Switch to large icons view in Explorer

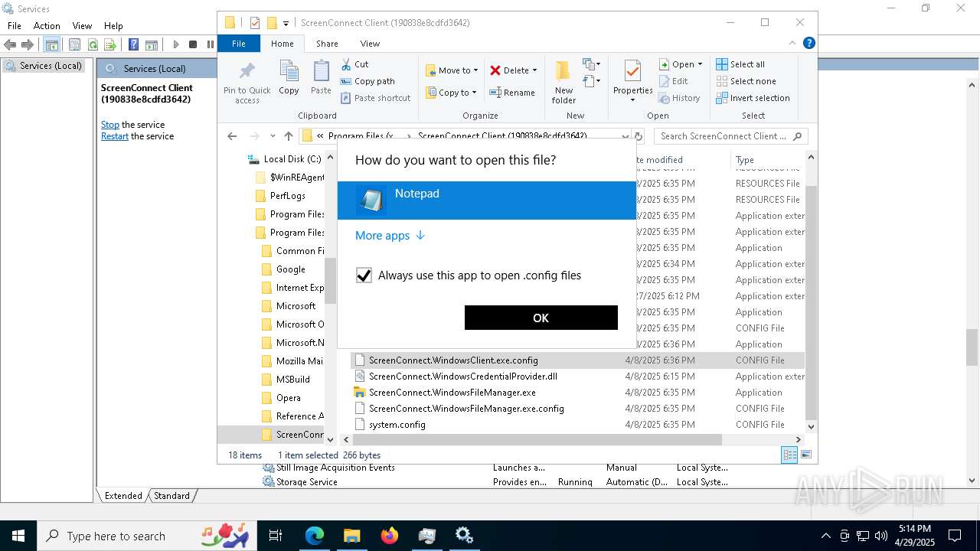[x=805, y=455]
